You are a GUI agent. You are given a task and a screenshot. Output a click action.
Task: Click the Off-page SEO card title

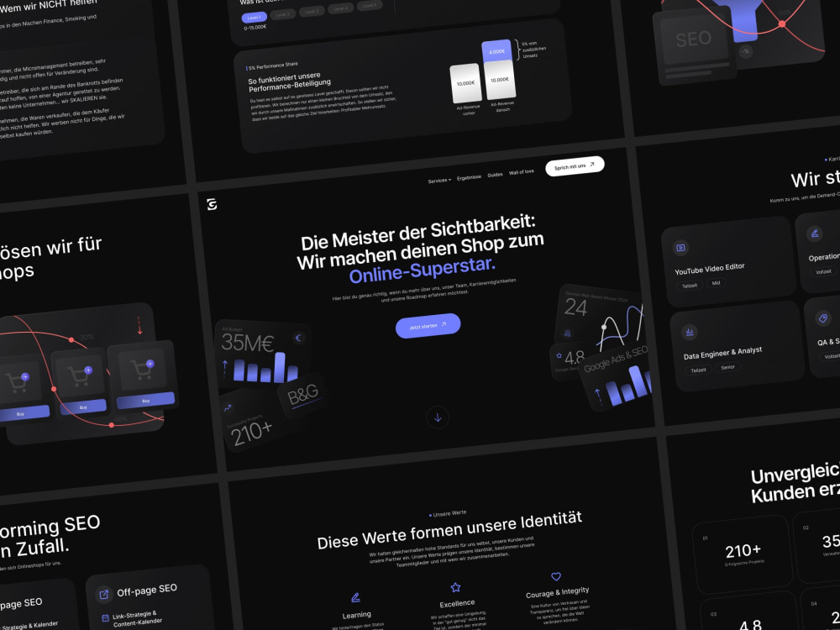(147, 591)
